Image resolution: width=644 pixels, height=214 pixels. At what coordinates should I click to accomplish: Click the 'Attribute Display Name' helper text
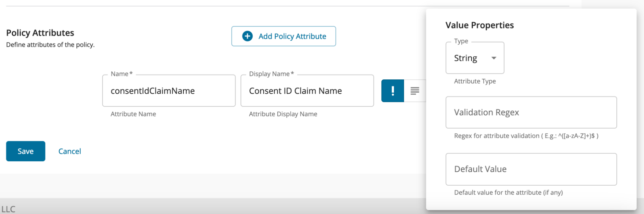point(283,114)
